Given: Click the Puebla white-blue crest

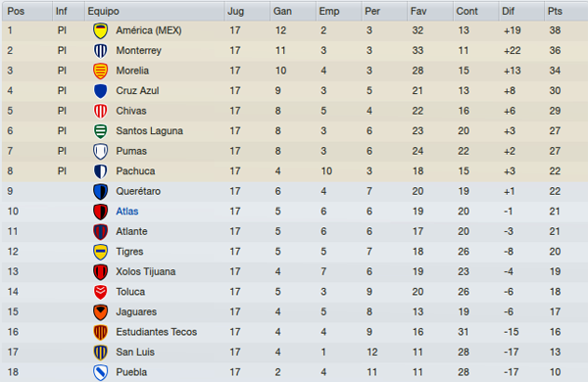Looking at the screenshot, I should pyautogui.click(x=100, y=372).
